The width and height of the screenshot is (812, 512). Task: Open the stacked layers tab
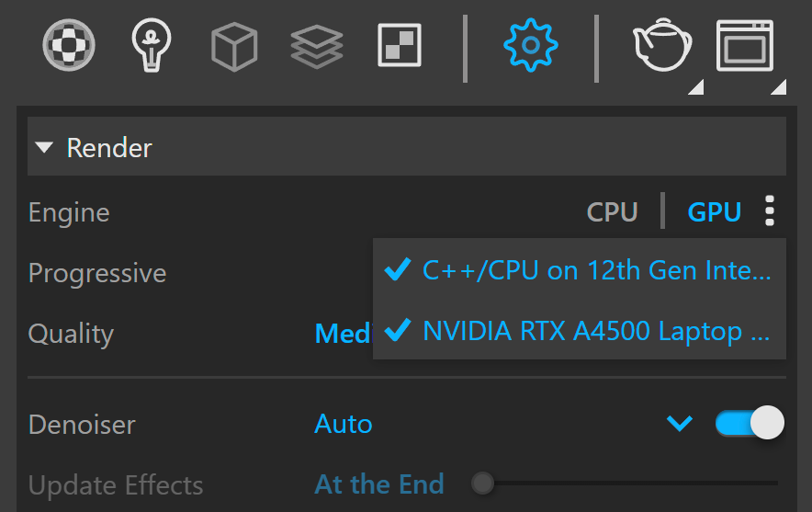[x=316, y=47]
